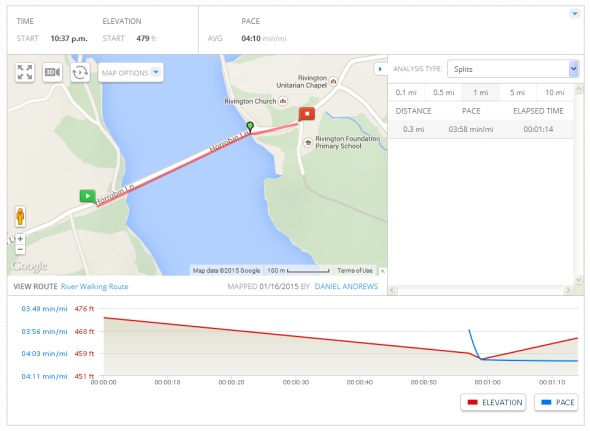Click the splits table scroll up arrow
The width and height of the screenshot is (590, 431).
click(578, 89)
